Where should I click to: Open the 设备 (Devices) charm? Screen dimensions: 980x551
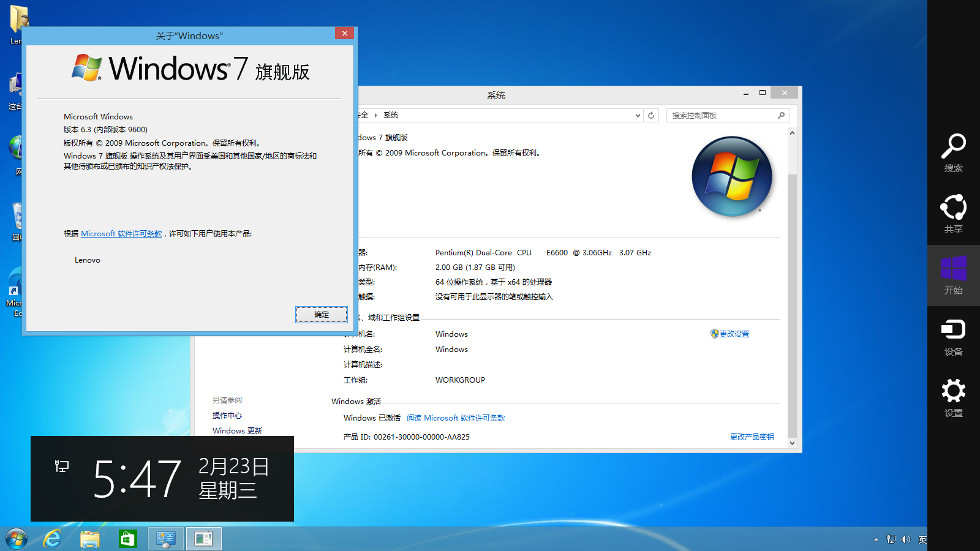[x=953, y=337]
